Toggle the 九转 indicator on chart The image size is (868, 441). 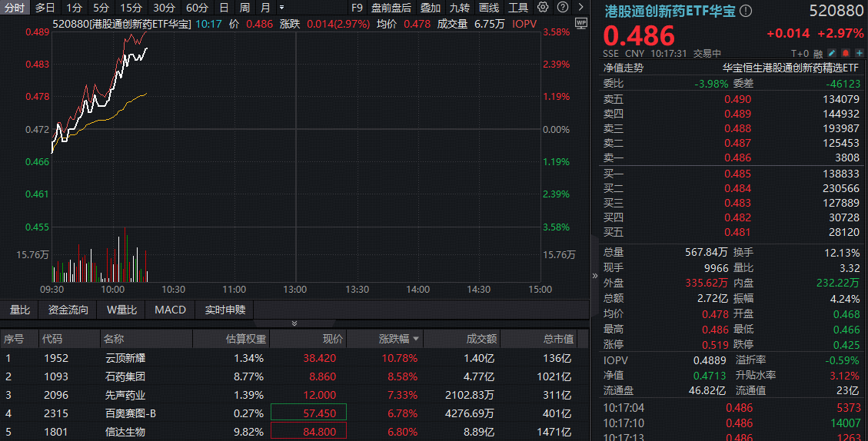[x=459, y=8]
